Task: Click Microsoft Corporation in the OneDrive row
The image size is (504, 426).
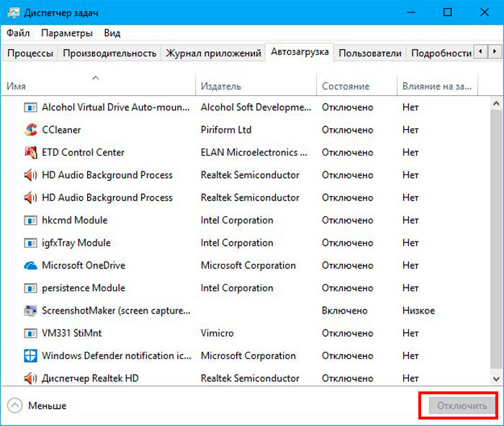Action: coord(248,265)
